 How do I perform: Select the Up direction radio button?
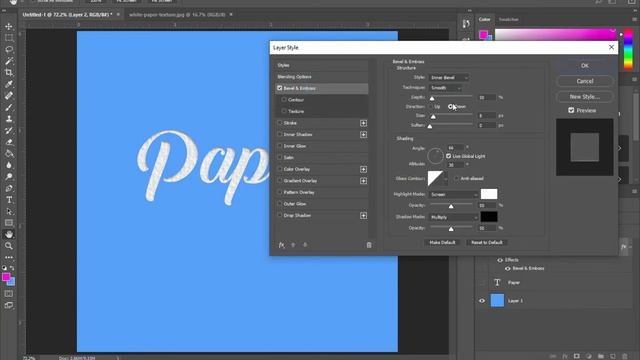431,107
